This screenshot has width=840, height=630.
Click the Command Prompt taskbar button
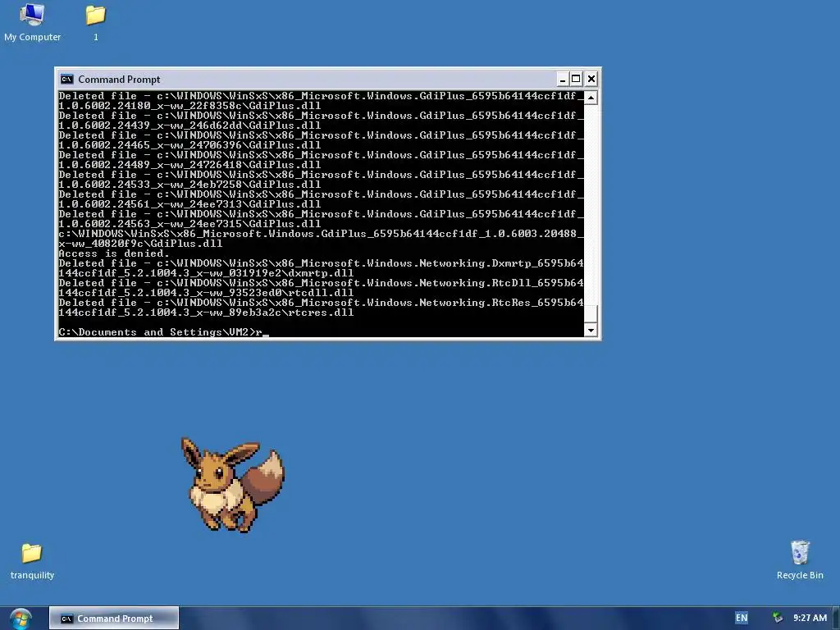[x=114, y=619]
